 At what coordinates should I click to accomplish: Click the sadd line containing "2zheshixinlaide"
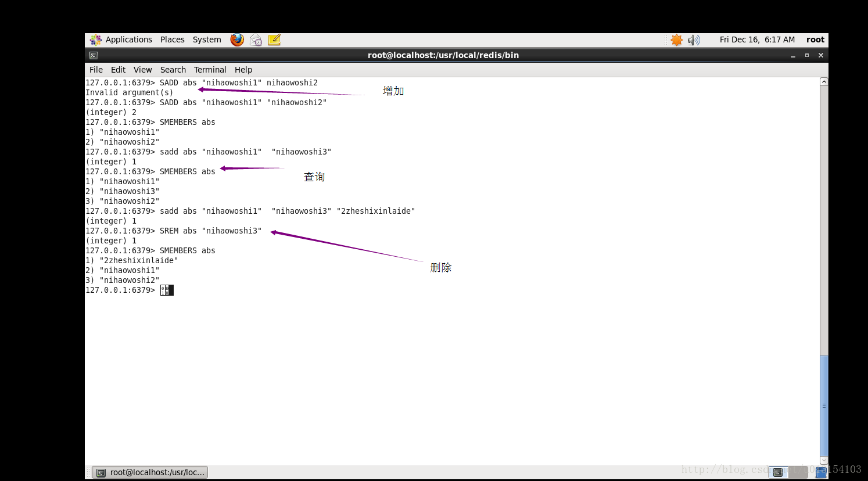coord(250,211)
